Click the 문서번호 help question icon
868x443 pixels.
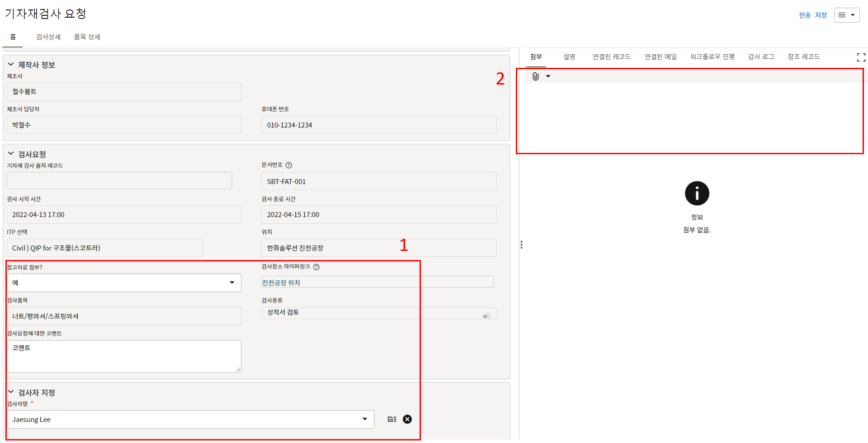(x=289, y=165)
